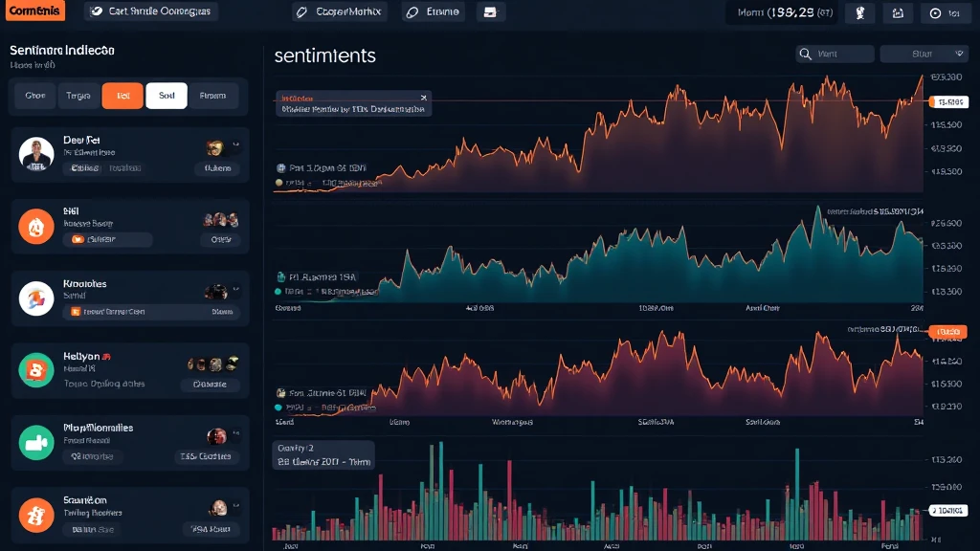Click the orange icon in the bottom sidebar card
The height and width of the screenshot is (551, 980).
[36, 516]
